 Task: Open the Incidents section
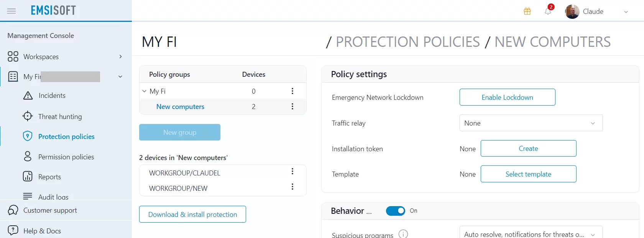[x=52, y=96]
